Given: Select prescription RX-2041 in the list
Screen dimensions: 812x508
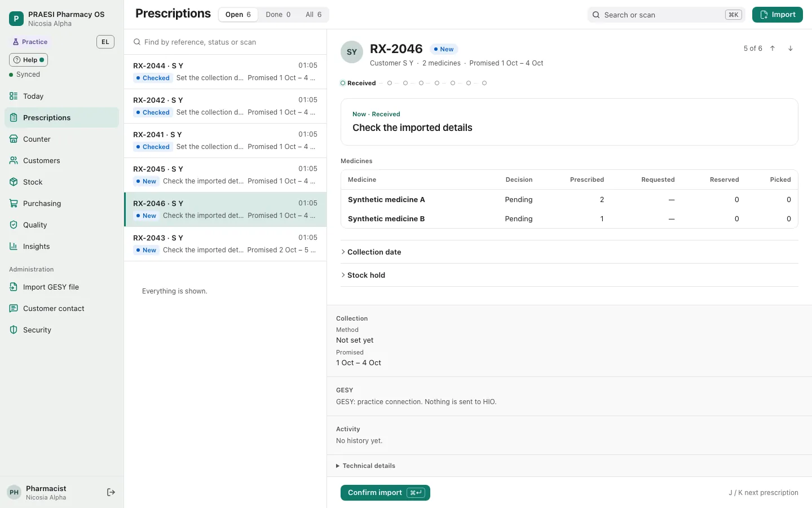Looking at the screenshot, I should click(x=226, y=141).
